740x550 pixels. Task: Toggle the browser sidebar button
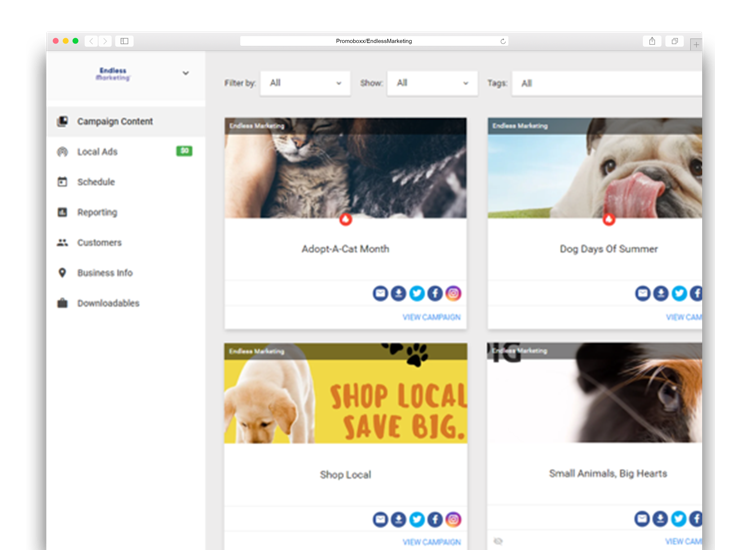(124, 41)
